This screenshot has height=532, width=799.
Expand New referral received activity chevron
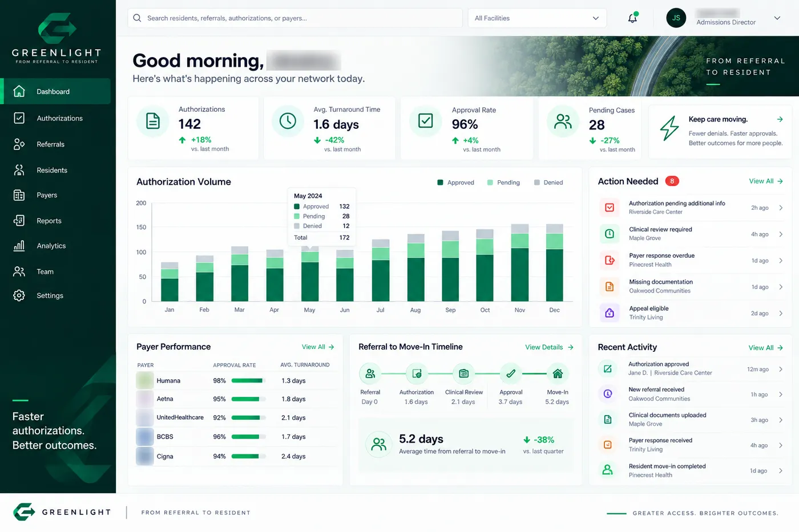pyautogui.click(x=781, y=395)
